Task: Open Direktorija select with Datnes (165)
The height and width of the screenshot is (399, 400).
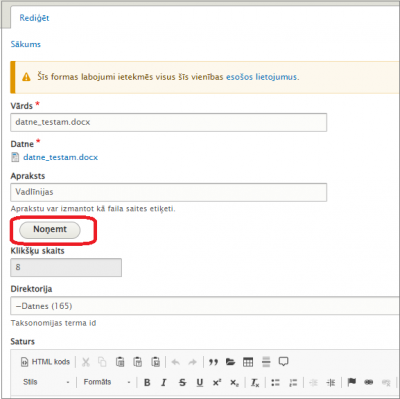Action: pos(205,306)
